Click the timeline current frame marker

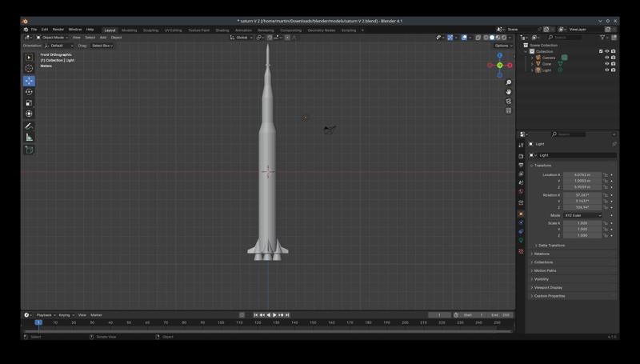[x=38, y=322]
